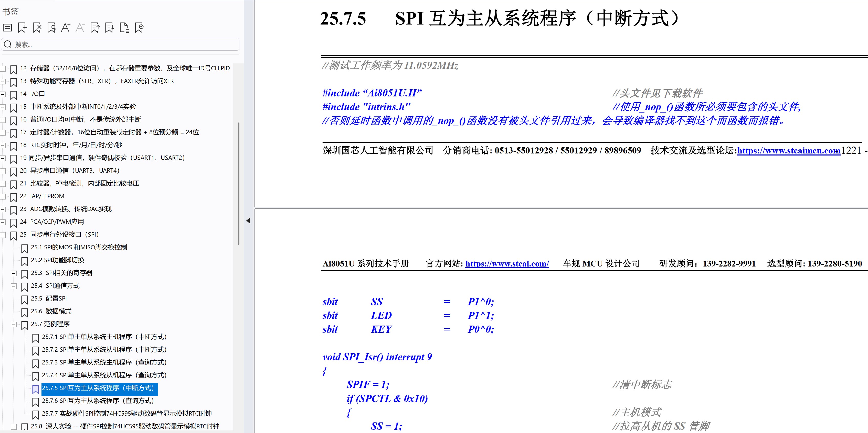Collapse the bookmark panel with arrow handle
The width and height of the screenshot is (868, 433).
tap(248, 221)
